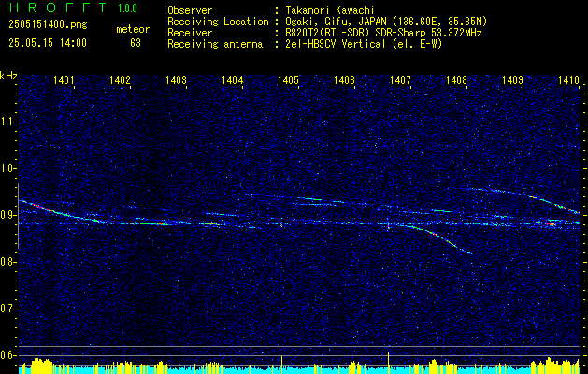Image resolution: width=588 pixels, height=374 pixels.
Task: Click the 1403 time axis label
Action: click(x=176, y=79)
